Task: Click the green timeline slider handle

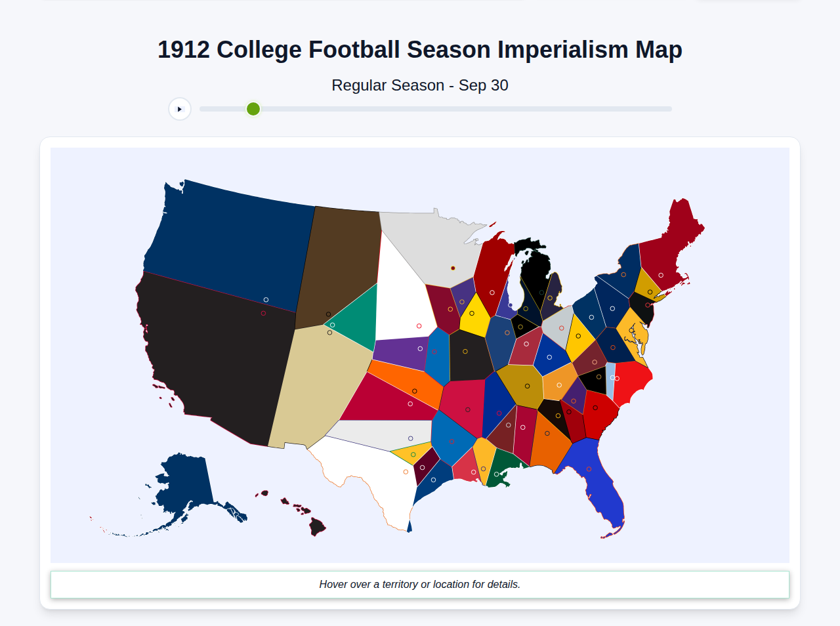Action: pyautogui.click(x=253, y=109)
